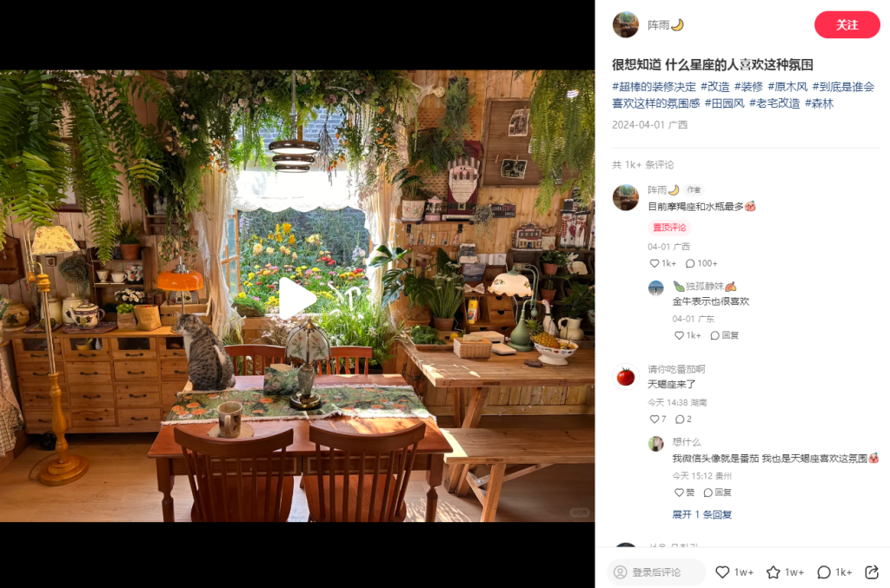Share the post with bottom share icon

872,572
